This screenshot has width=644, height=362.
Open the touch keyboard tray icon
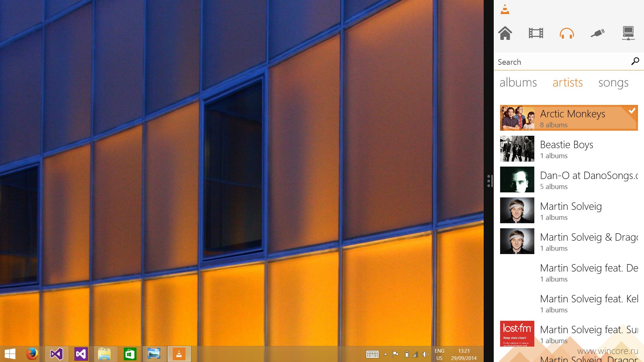pyautogui.click(x=372, y=354)
